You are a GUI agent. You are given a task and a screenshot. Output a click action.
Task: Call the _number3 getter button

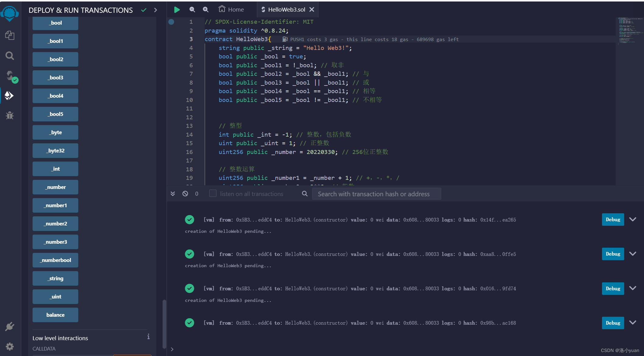pyautogui.click(x=55, y=242)
